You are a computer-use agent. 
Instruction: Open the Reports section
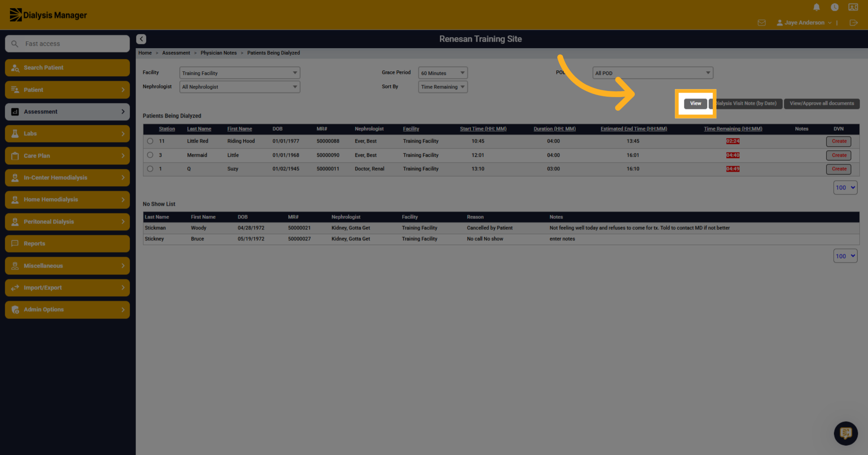[67, 244]
